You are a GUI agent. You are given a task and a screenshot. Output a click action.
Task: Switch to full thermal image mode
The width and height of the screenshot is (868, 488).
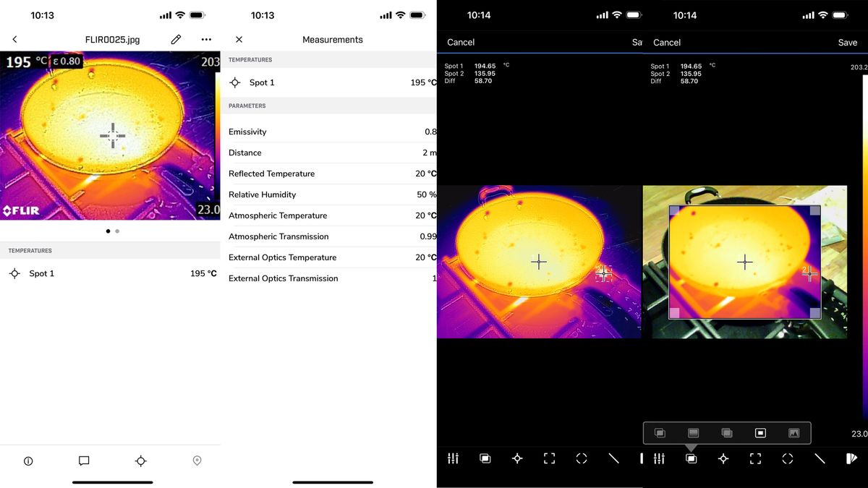(692, 432)
